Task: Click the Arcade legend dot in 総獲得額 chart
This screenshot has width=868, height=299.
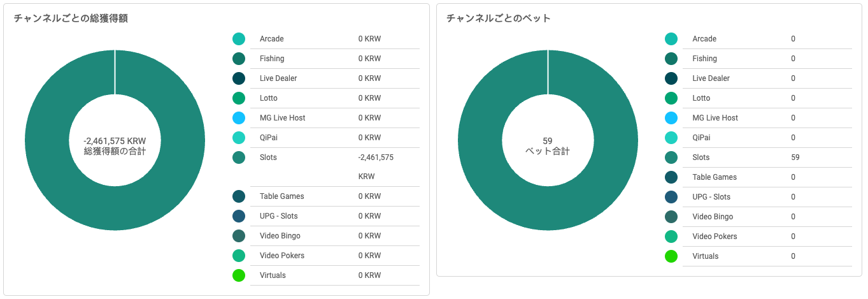Action: coord(239,39)
